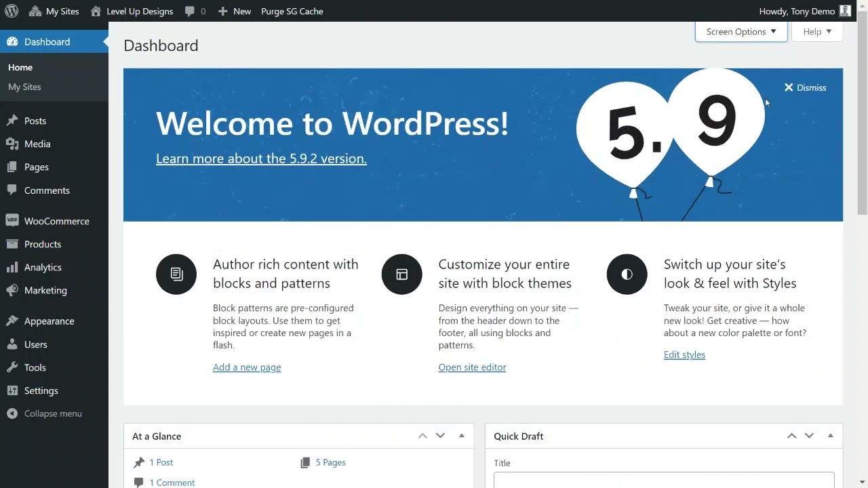This screenshot has width=868, height=488.
Task: Open the Howdy, Tony Demo account menu
Action: pos(805,11)
